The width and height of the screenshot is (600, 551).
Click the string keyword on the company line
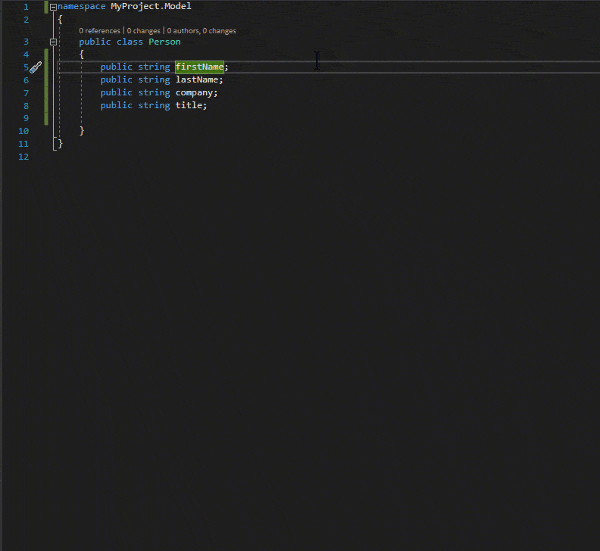154,93
